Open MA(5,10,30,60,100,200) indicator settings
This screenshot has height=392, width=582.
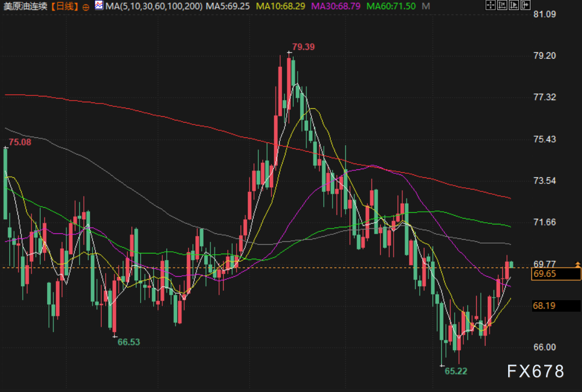click(x=154, y=6)
